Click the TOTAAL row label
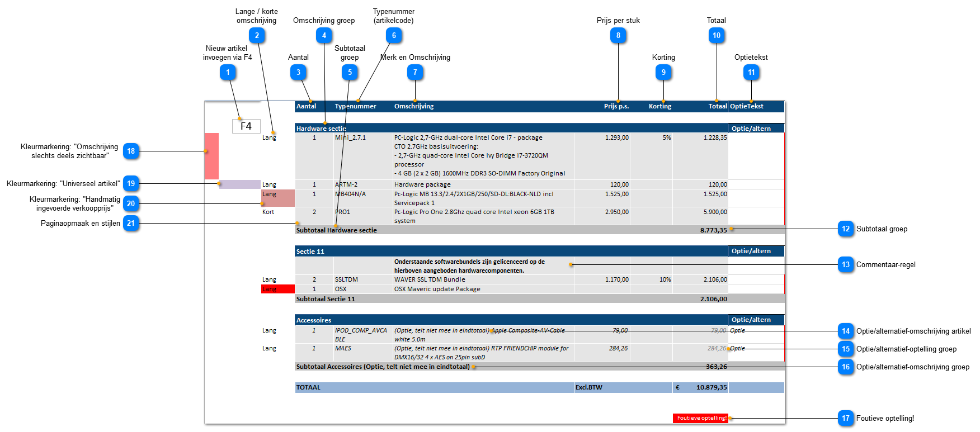 click(x=308, y=387)
